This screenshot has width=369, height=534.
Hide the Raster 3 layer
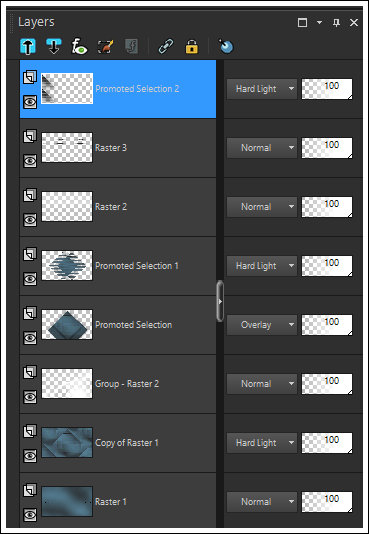pyautogui.click(x=30, y=161)
